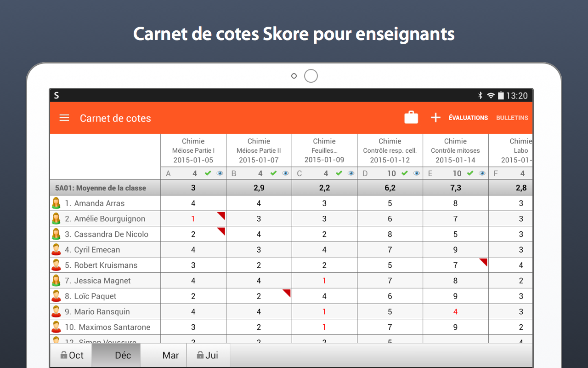Click the green checkmark for column B
The height and width of the screenshot is (368, 588).
tap(273, 173)
